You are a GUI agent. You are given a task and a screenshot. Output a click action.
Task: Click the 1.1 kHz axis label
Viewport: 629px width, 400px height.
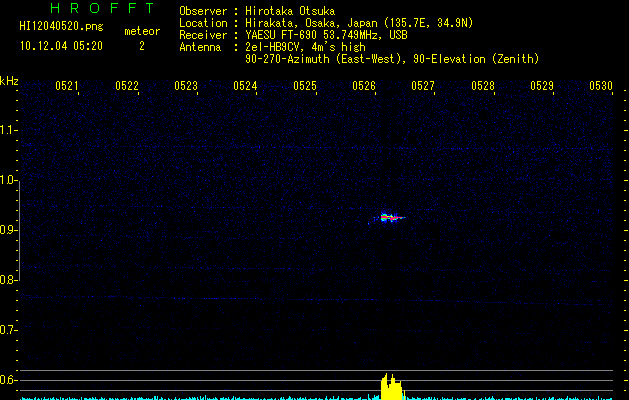[x=8, y=130]
